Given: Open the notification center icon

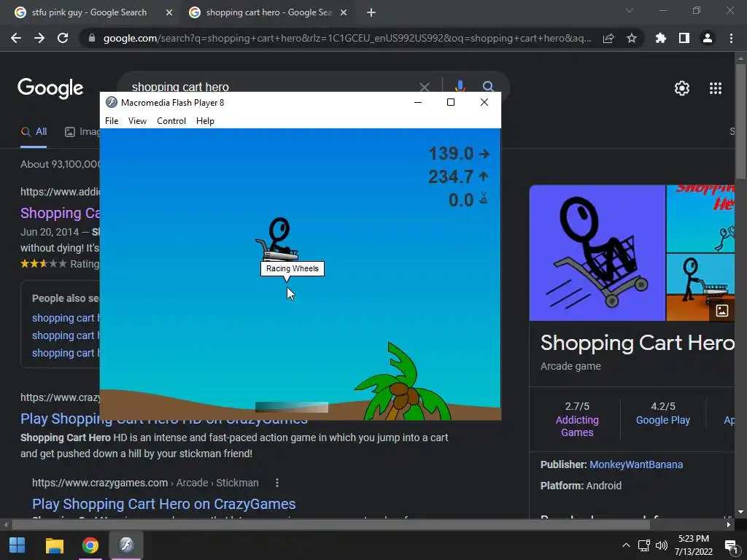Looking at the screenshot, I should (x=731, y=545).
